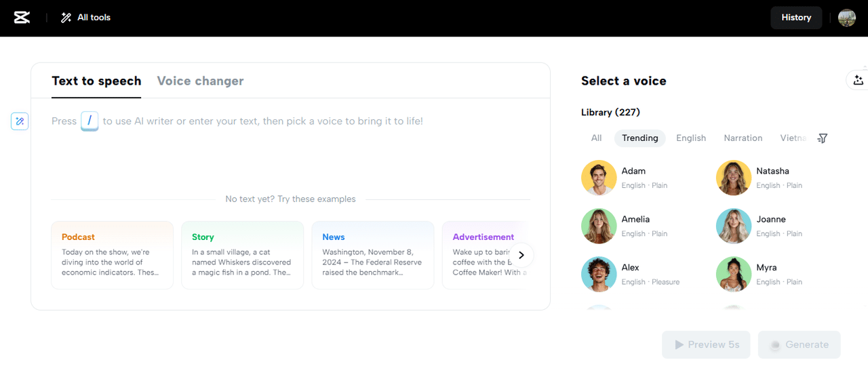This screenshot has height=379, width=868.
Task: Show All voices in the library
Action: pos(596,138)
